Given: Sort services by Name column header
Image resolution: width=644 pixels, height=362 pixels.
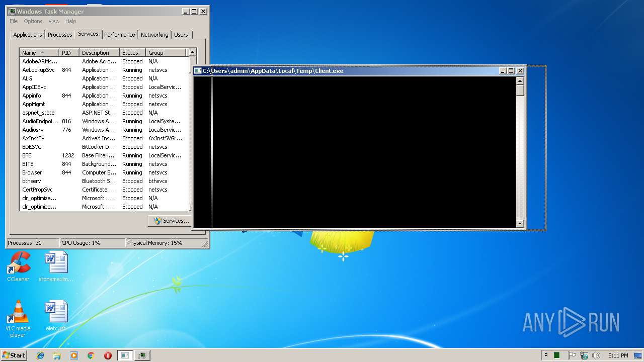Looking at the screenshot, I should coord(39,52).
